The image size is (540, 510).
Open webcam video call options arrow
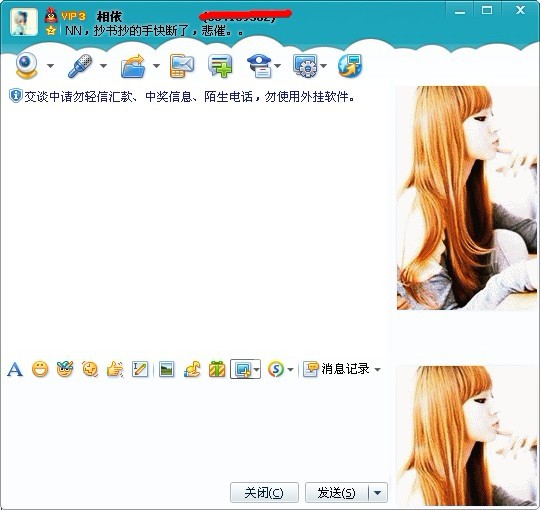point(50,65)
